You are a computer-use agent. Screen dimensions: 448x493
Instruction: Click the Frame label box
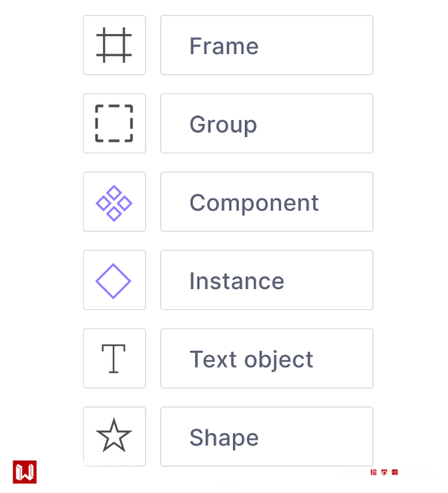point(266,45)
